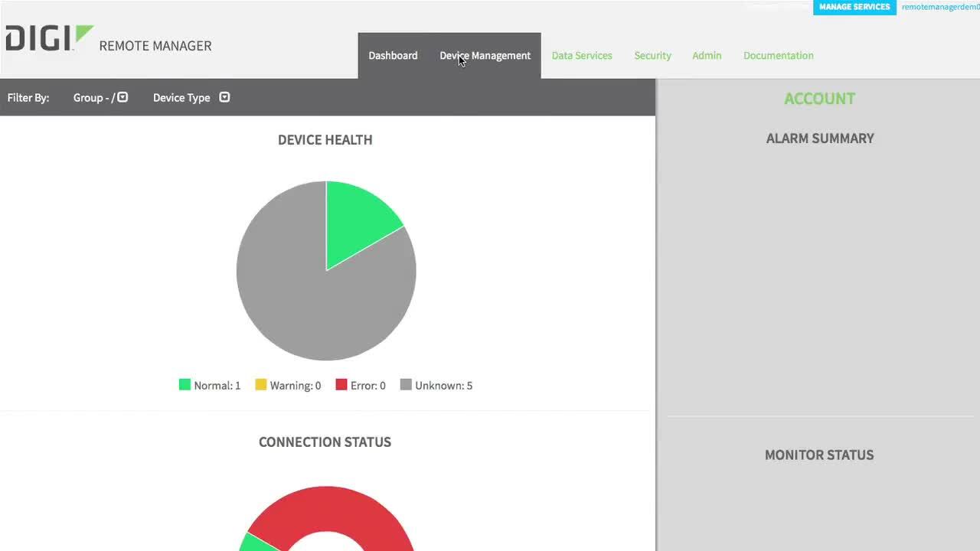This screenshot has width=980, height=551.
Task: Click the ACCOUNT heading
Action: tap(819, 99)
